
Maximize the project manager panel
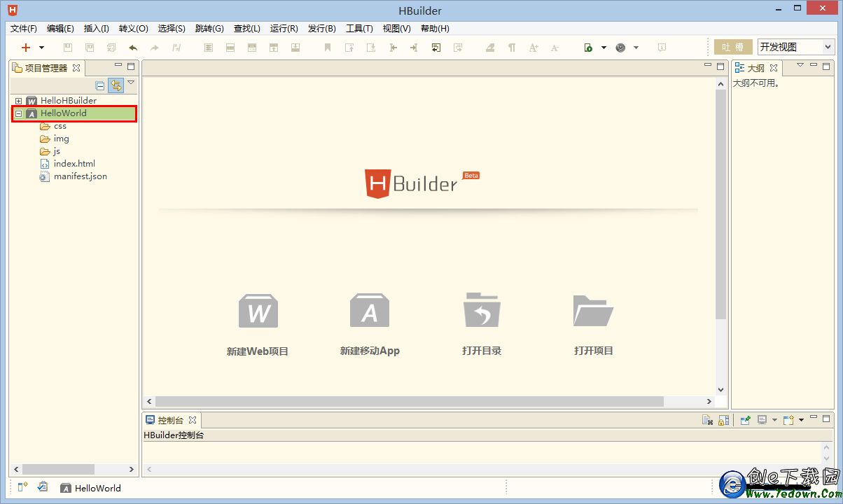point(131,66)
